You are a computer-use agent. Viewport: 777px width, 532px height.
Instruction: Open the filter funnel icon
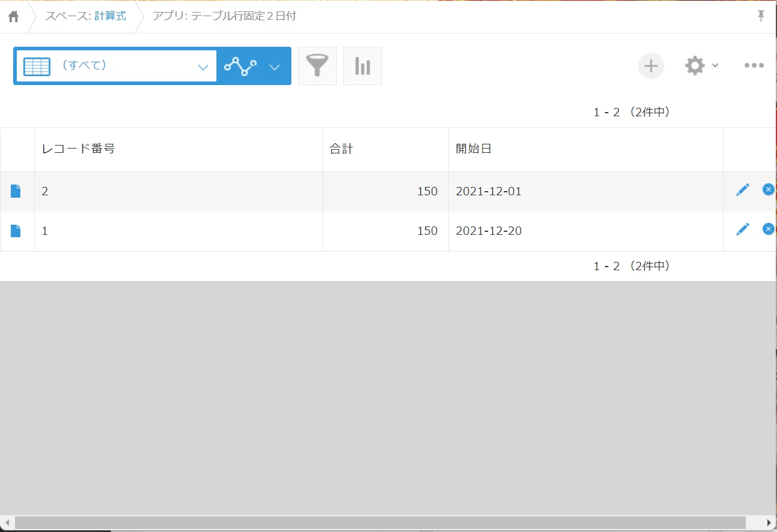[x=317, y=66]
